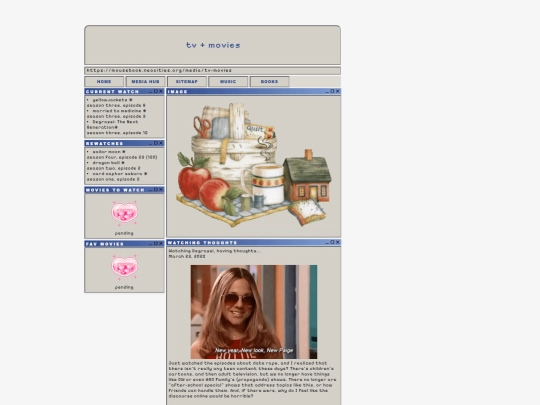Maximize the Watching Thoughts panel
540x405 pixels.
point(333,242)
